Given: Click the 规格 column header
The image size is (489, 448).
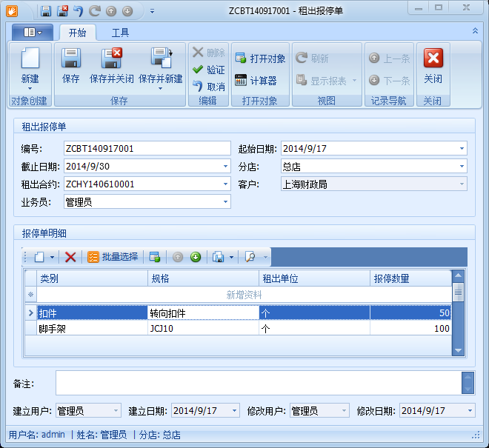Looking at the screenshot, I should (x=203, y=278).
